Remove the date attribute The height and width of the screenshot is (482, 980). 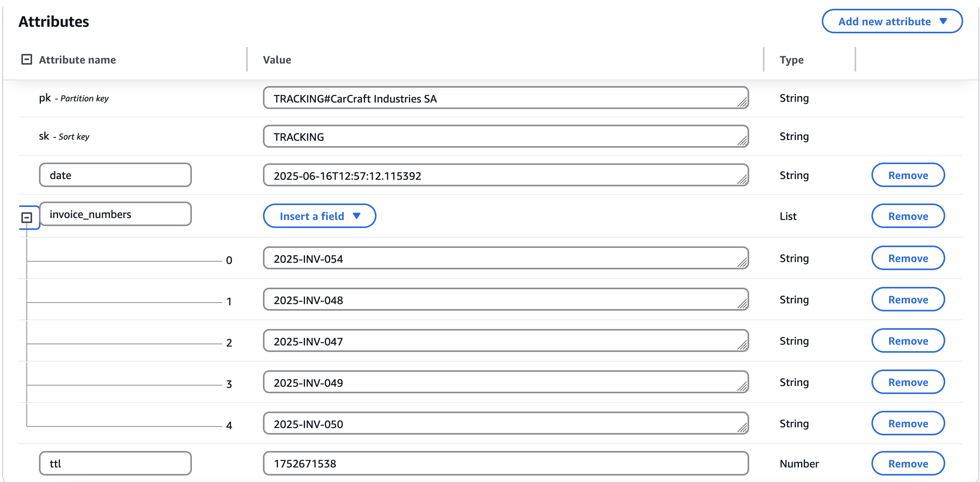[x=908, y=175]
